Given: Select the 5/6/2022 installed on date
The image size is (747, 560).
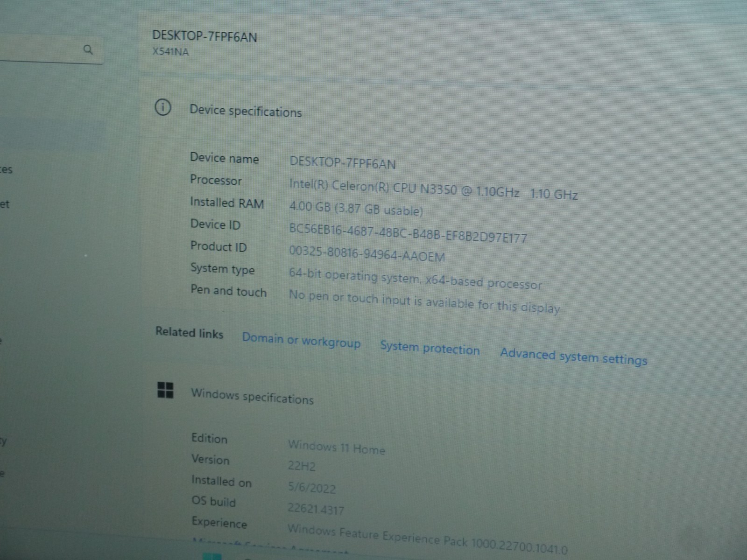Looking at the screenshot, I should [x=312, y=487].
